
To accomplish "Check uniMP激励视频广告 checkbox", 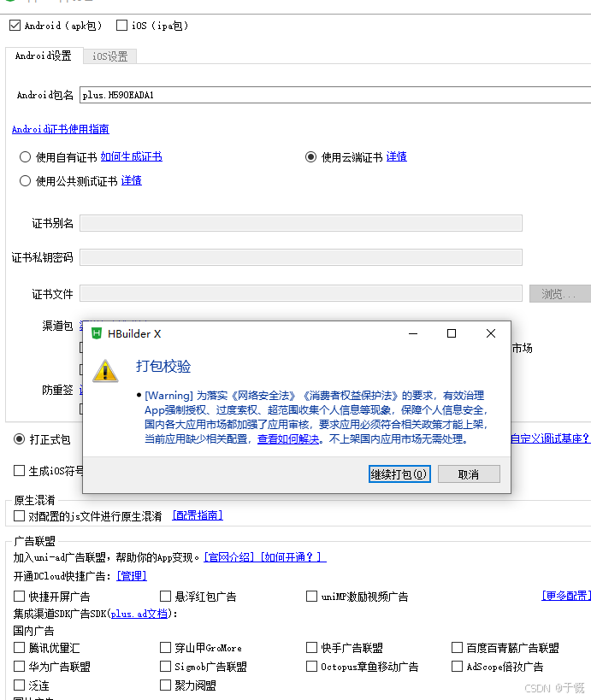I will click(311, 596).
